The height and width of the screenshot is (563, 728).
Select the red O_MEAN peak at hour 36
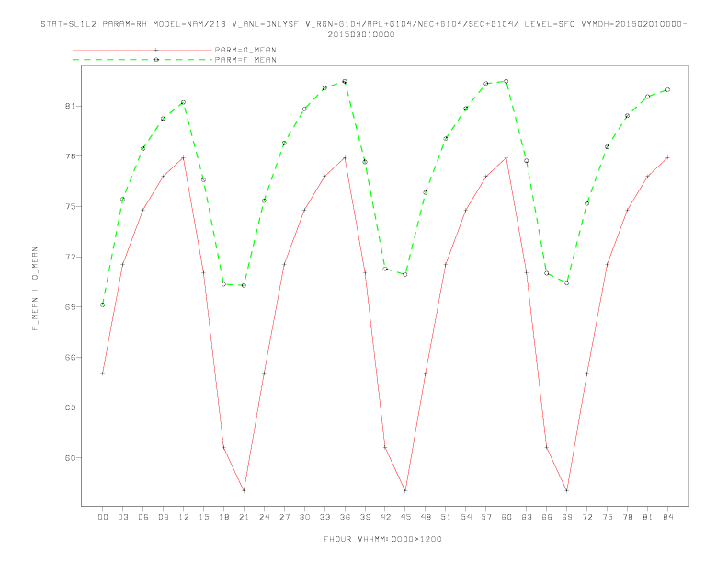(345, 158)
